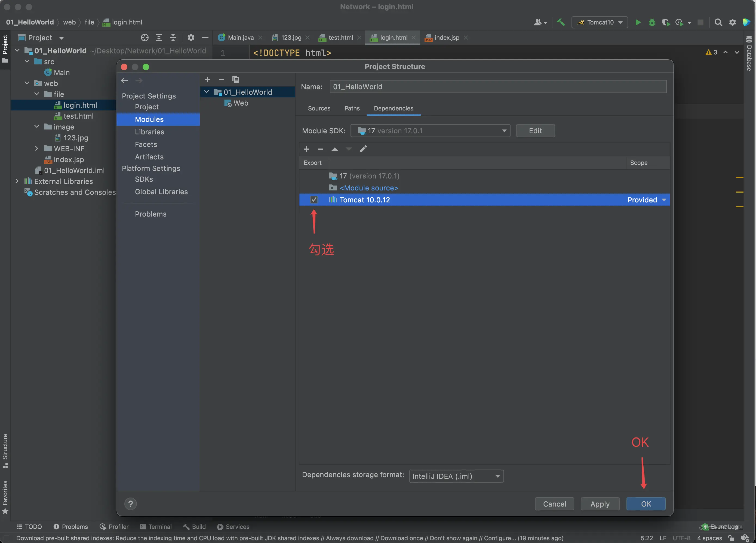Select the Dependencies tab
Screen dimensions: 756x543
coord(393,108)
